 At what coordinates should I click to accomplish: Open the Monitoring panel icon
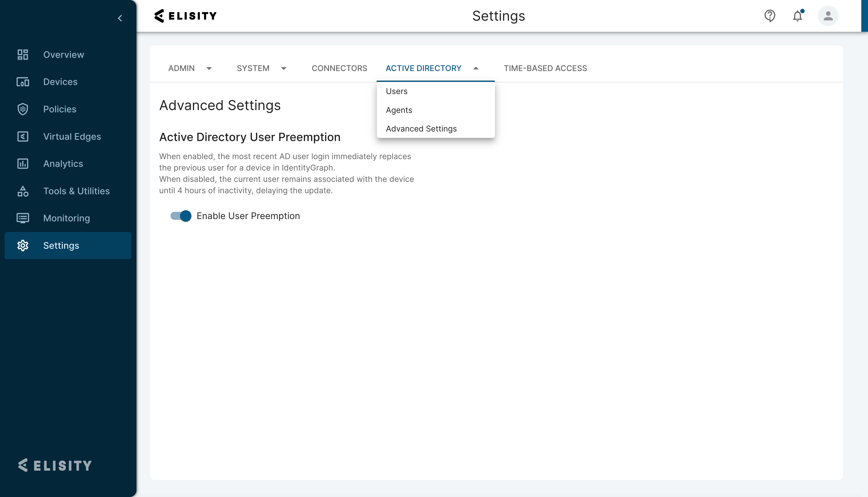coord(23,218)
